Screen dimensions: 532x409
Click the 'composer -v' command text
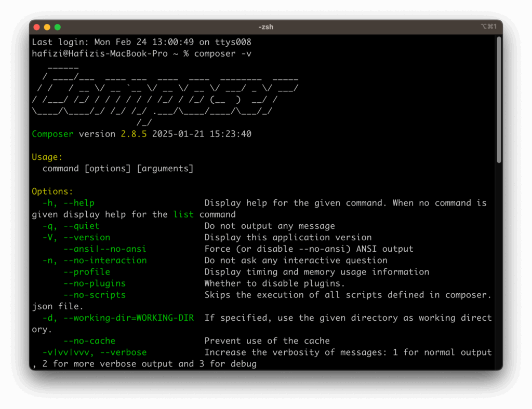pos(222,53)
